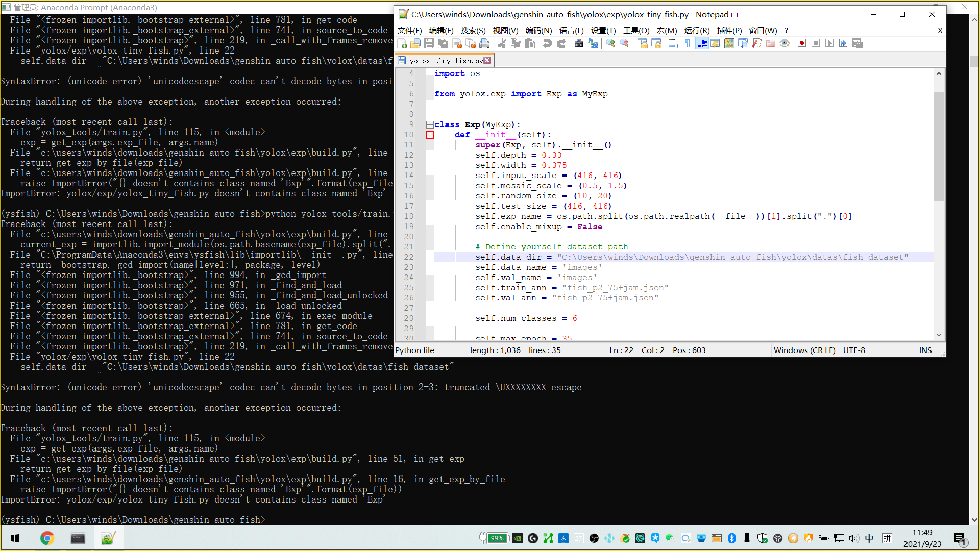Toggle the Monitoring eye icon
This screenshot has width=980, height=551.
785,44
